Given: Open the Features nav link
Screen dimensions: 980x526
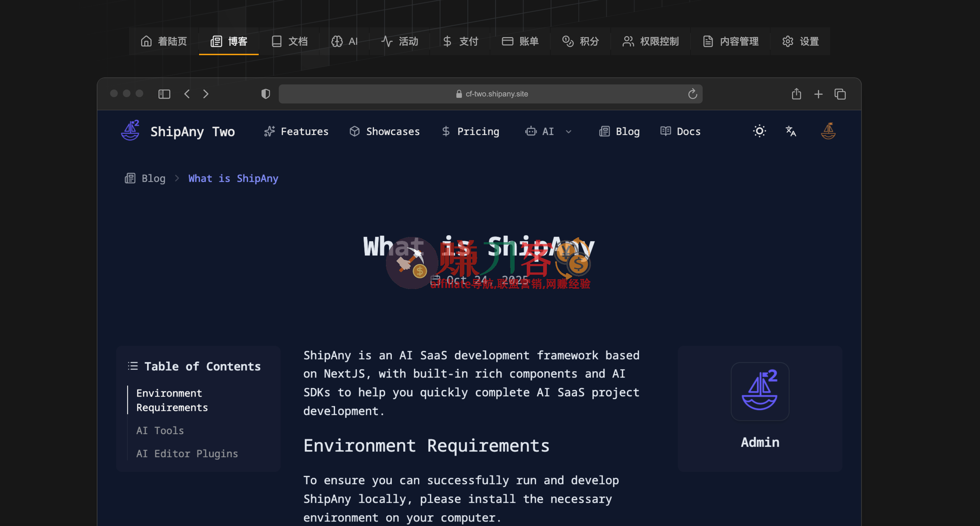Looking at the screenshot, I should point(296,131).
